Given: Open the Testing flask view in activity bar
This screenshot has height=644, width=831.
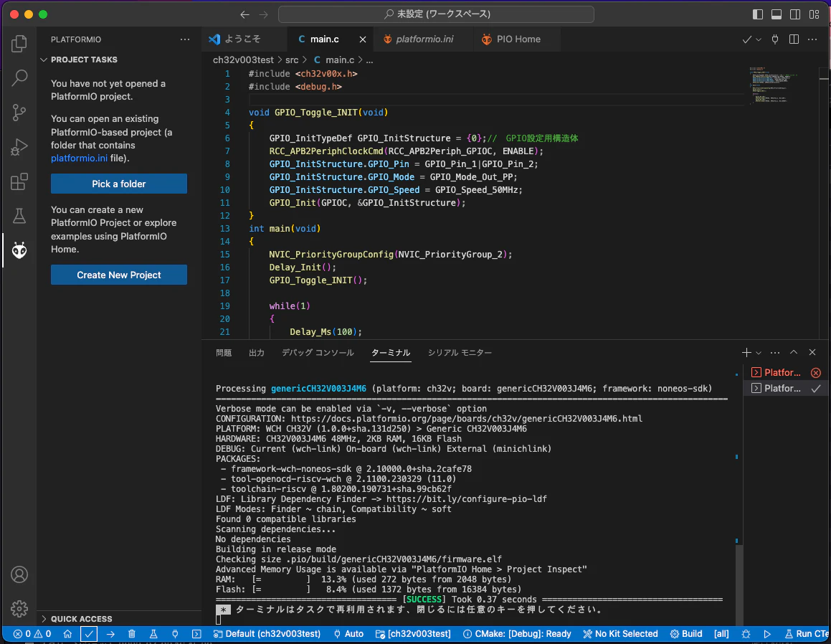Looking at the screenshot, I should pos(19,217).
